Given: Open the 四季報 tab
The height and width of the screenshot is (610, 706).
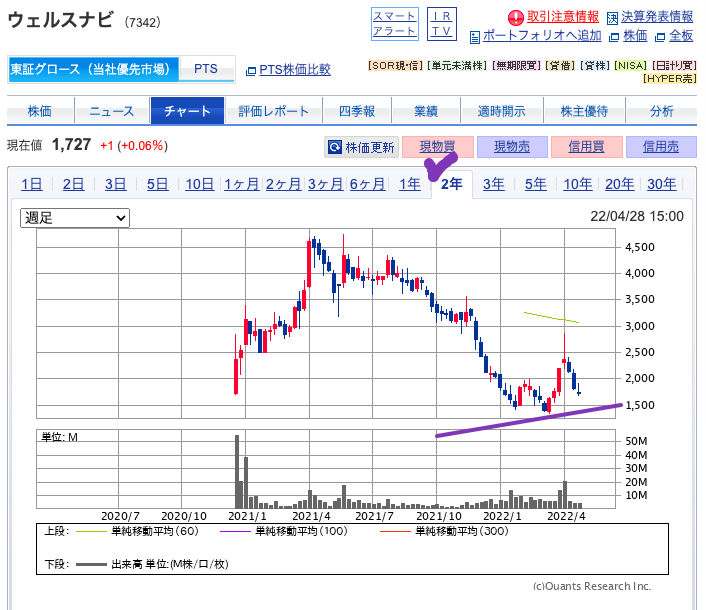Looking at the screenshot, I should 357,111.
